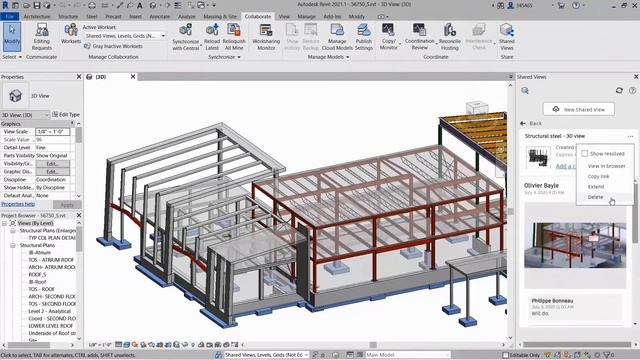The height and width of the screenshot is (360, 640).
Task: Click the Shared Views horizontal scrollbar
Action: (x=577, y=345)
